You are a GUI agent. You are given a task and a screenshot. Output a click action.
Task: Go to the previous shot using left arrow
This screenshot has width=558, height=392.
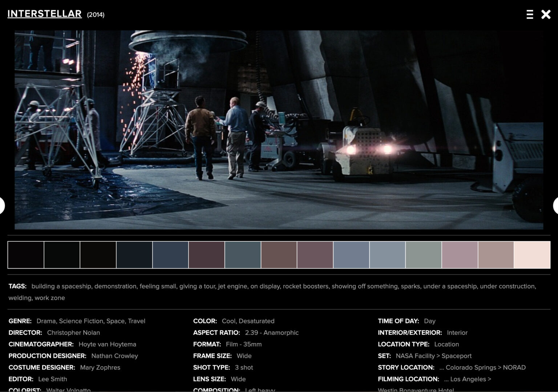pos(2,205)
